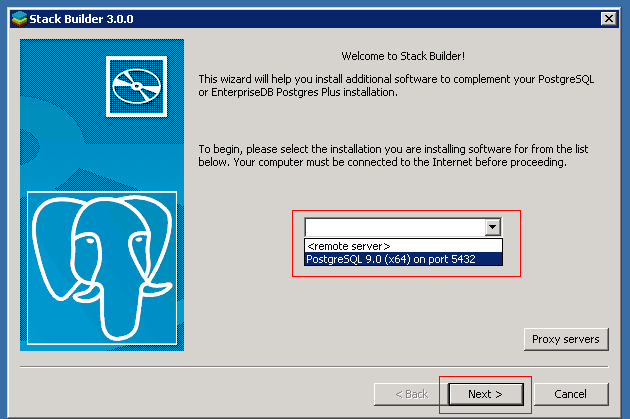This screenshot has width=630, height=419.
Task: Open Proxy servers settings
Action: tap(566, 339)
